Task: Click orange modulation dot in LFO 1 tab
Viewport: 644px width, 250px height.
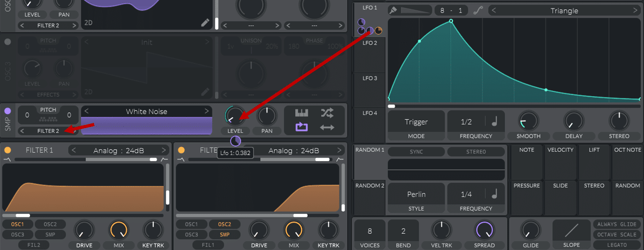Action: (378, 30)
